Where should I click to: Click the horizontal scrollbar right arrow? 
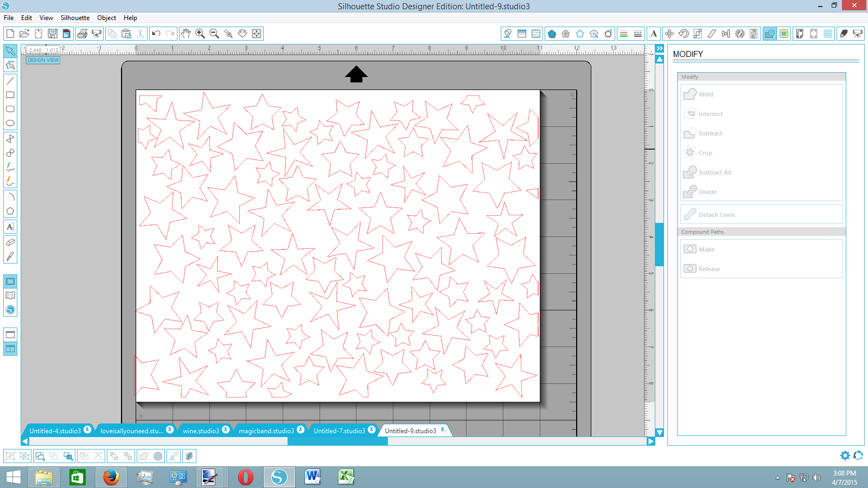tap(650, 441)
